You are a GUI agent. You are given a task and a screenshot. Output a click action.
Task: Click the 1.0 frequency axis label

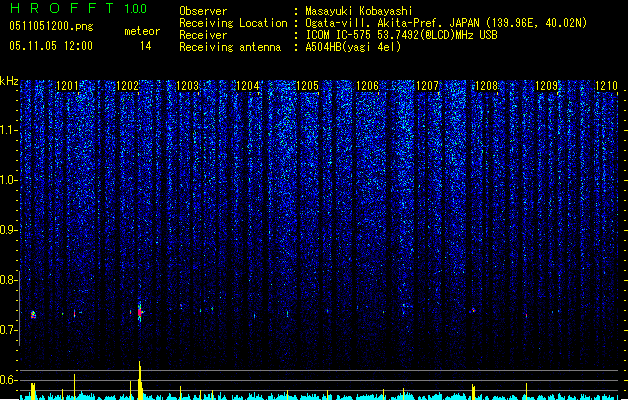coord(7,180)
